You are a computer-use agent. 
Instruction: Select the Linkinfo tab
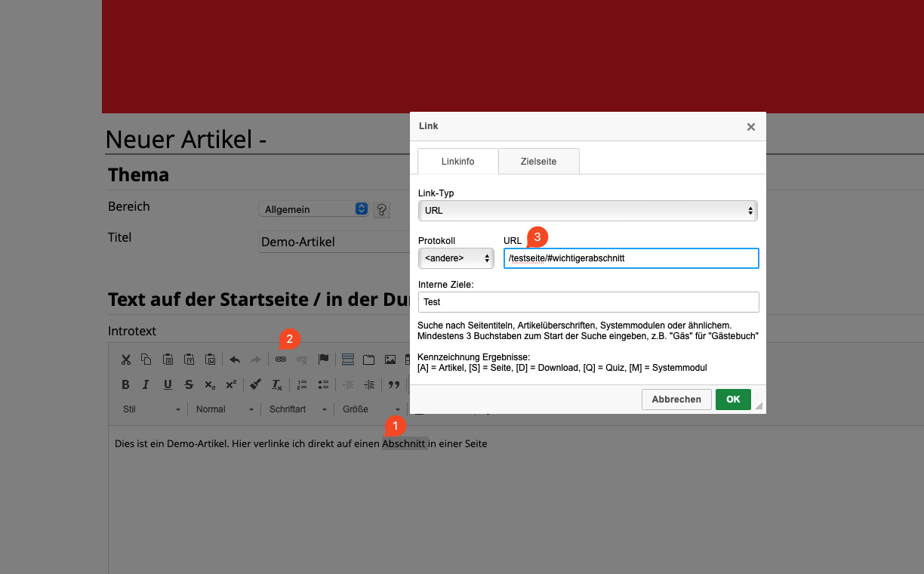pos(457,161)
